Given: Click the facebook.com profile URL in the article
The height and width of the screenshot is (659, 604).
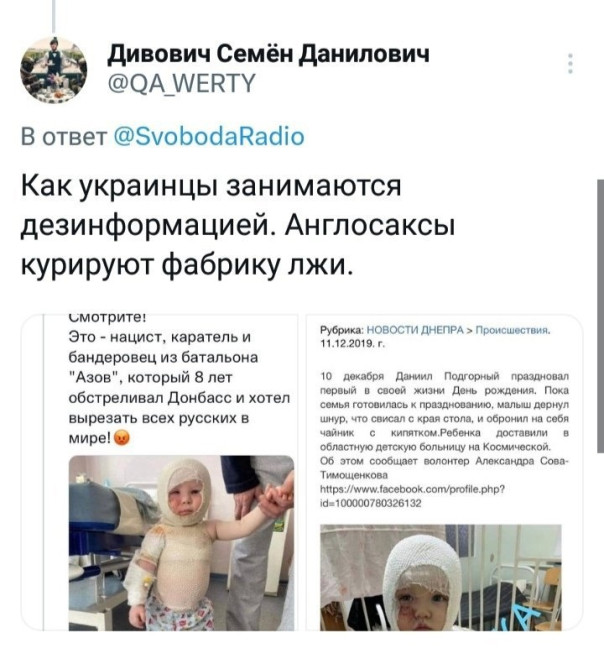Looking at the screenshot, I should click(412, 496).
